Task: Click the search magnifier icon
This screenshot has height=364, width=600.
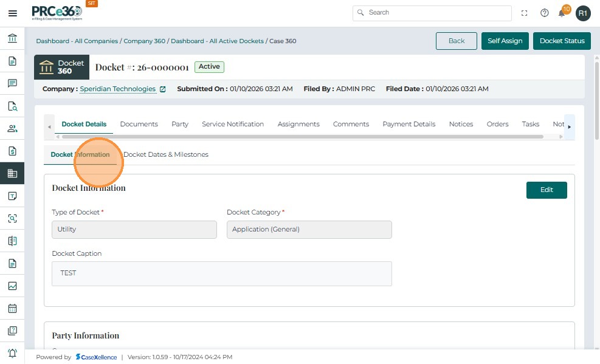Action: pos(360,13)
